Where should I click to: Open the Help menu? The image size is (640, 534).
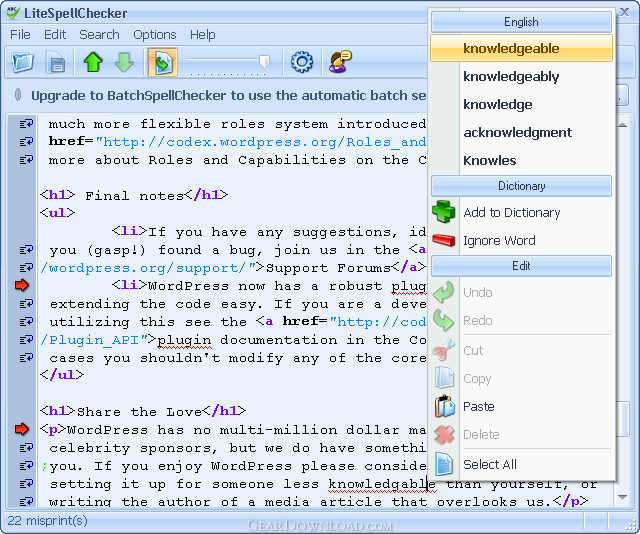click(x=202, y=35)
